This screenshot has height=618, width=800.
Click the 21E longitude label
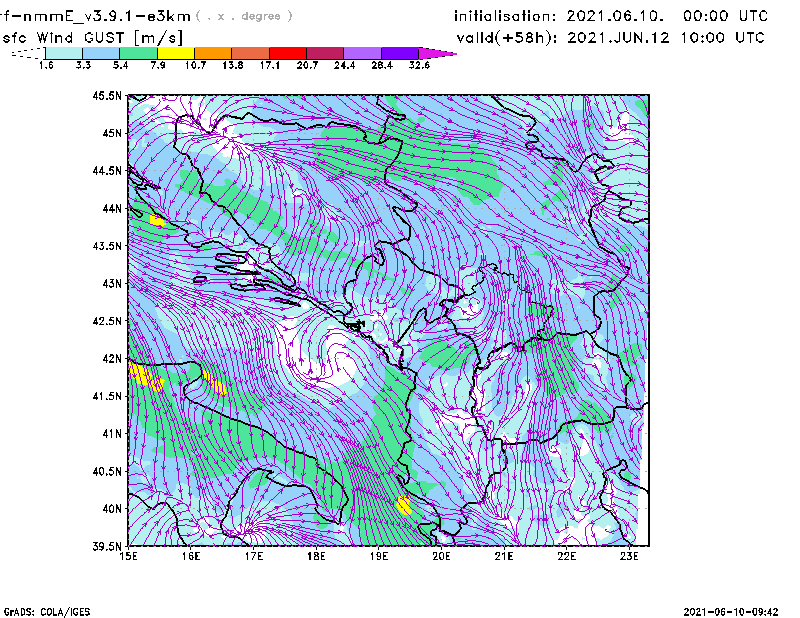[x=504, y=556]
